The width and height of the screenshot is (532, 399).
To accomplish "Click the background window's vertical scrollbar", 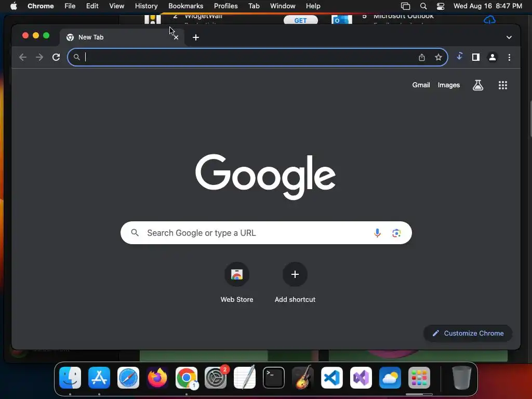I will pyautogui.click(x=530, y=119).
